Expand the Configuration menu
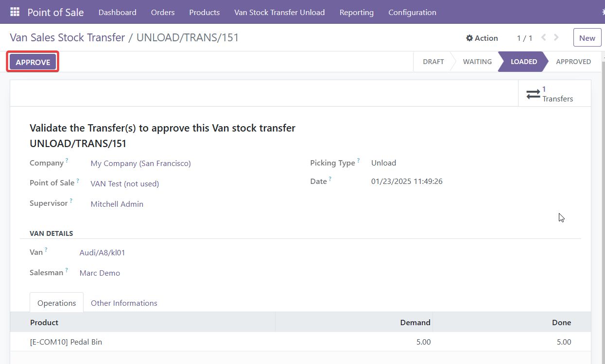The width and height of the screenshot is (605, 364). (x=412, y=12)
